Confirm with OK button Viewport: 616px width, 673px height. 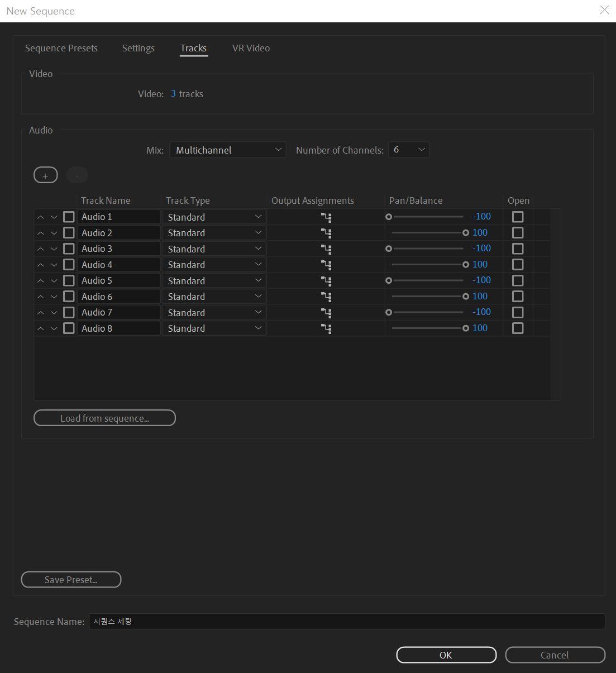(446, 655)
